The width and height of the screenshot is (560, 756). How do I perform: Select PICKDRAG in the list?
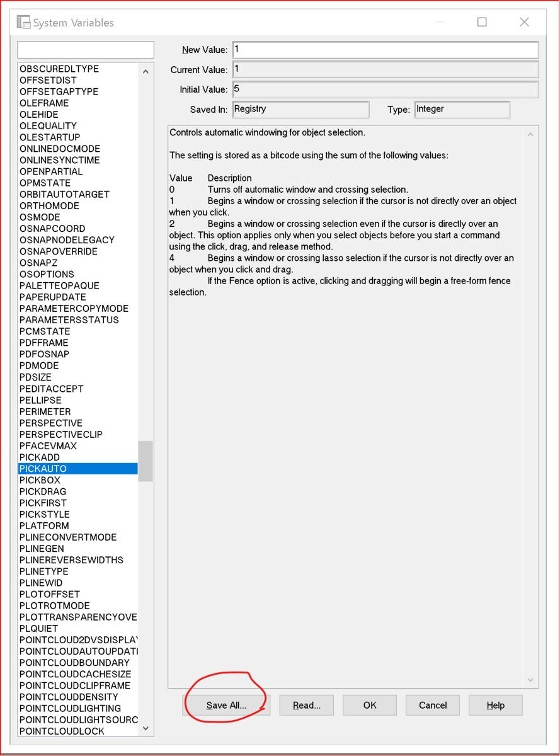tap(43, 491)
